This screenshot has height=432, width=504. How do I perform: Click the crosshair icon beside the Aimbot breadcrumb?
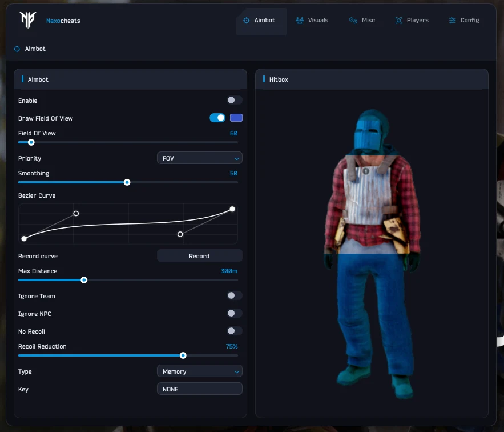tap(17, 49)
